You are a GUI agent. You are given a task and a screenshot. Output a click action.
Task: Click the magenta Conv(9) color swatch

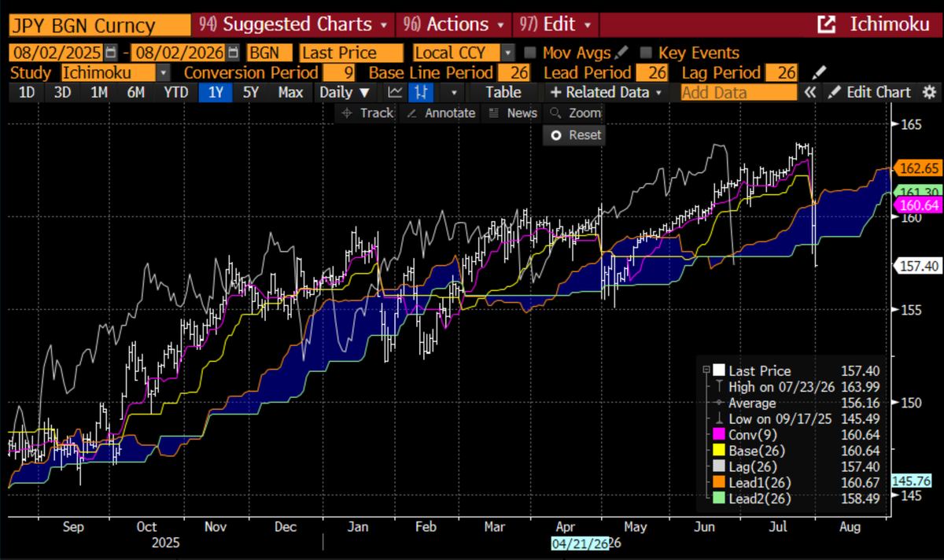point(719,435)
